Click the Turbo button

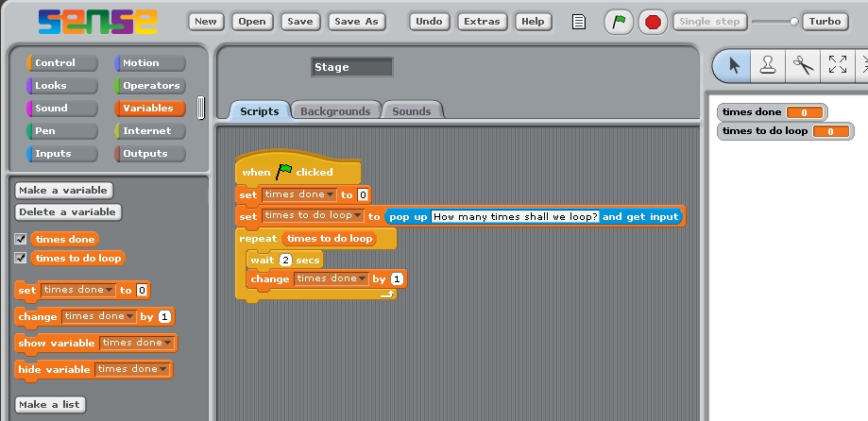tap(825, 22)
